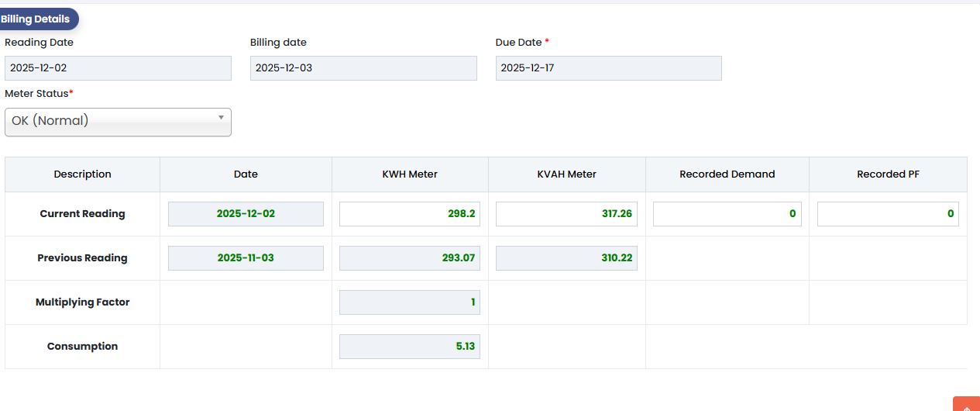
Task: Click the Multiplying Factor value field
Action: click(410, 302)
